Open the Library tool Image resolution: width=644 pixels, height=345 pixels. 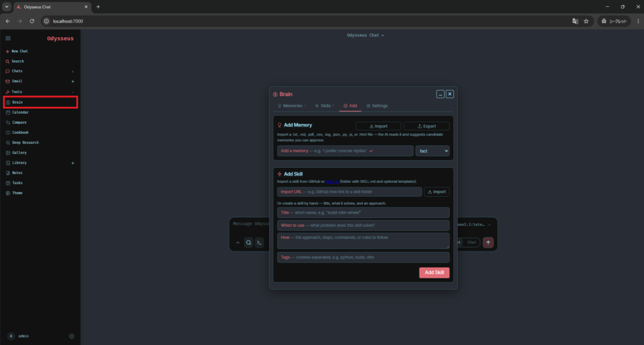(x=16, y=163)
